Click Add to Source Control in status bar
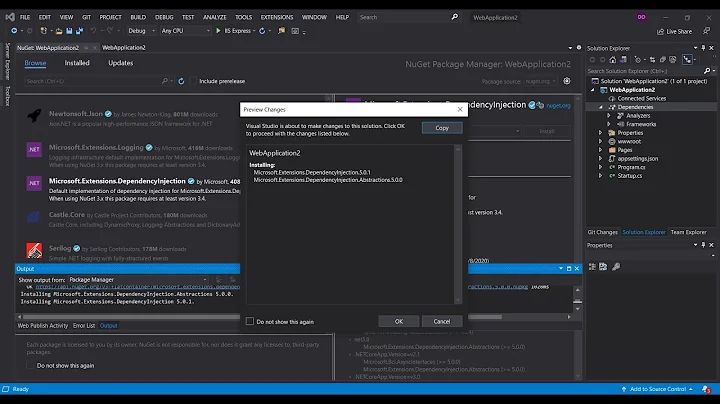The image size is (720, 404). pos(658,389)
